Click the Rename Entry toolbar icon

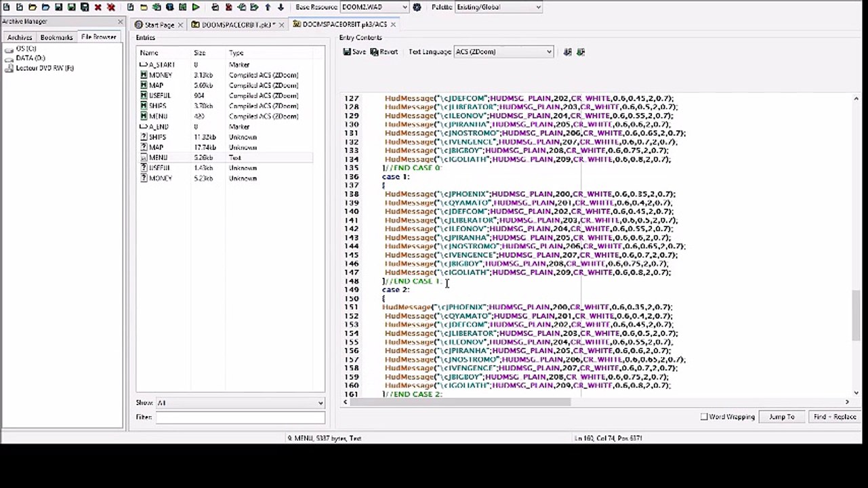pyautogui.click(x=215, y=7)
